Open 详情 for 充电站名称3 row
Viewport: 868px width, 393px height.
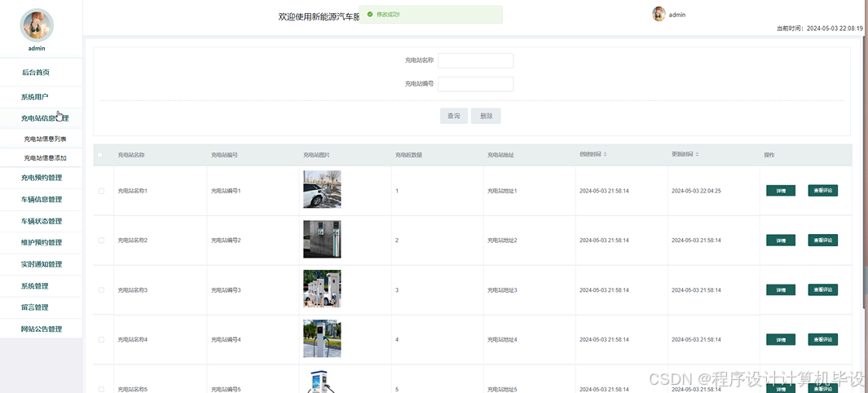781,290
